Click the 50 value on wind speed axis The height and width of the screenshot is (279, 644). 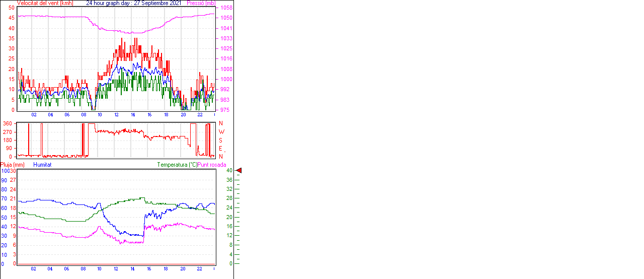[12, 8]
